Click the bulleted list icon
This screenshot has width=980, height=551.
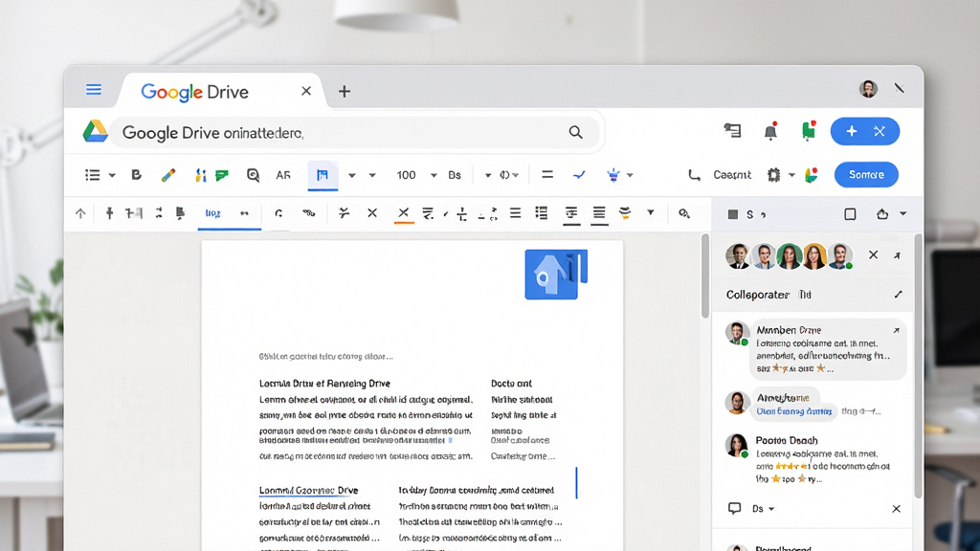tap(542, 213)
